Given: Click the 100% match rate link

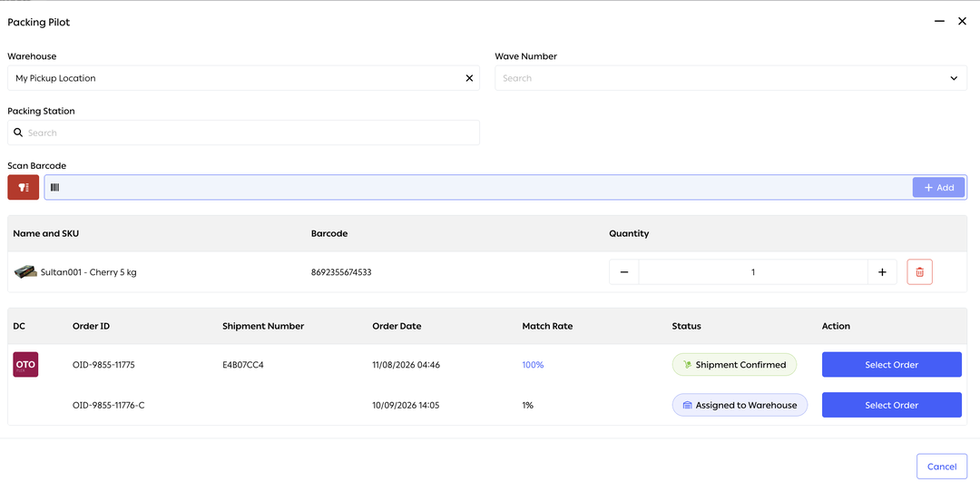Looking at the screenshot, I should 533,365.
